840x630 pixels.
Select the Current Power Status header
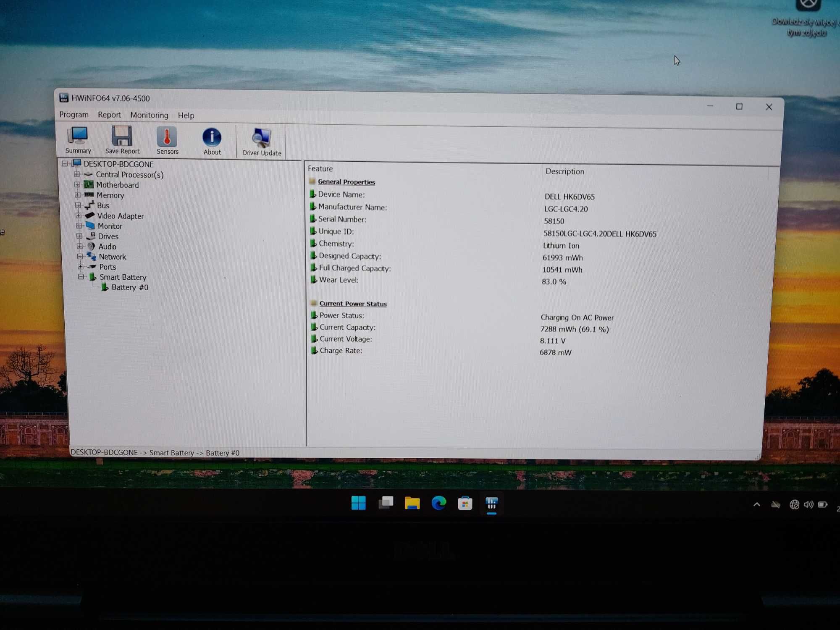[x=353, y=303]
